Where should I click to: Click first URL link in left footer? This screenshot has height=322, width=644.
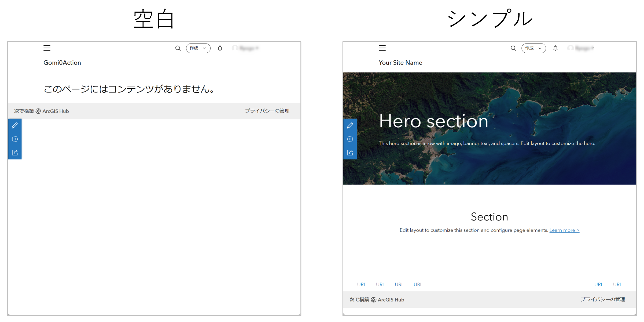pos(361,284)
